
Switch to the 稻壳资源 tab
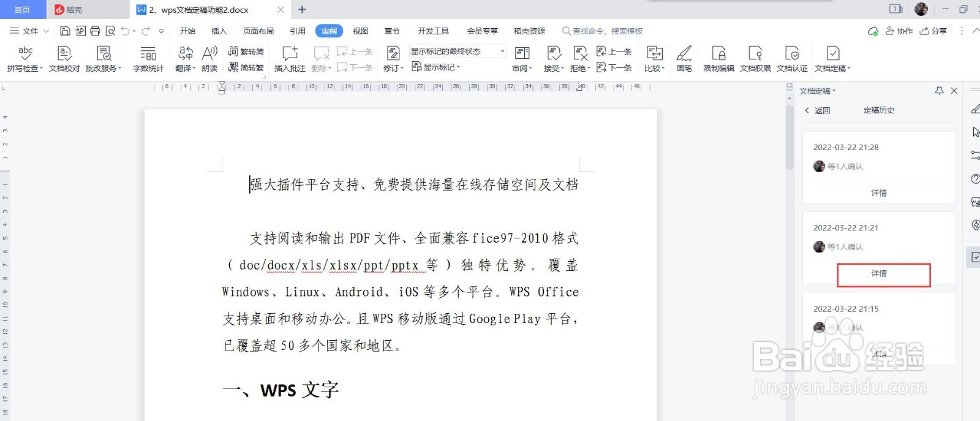(x=529, y=31)
